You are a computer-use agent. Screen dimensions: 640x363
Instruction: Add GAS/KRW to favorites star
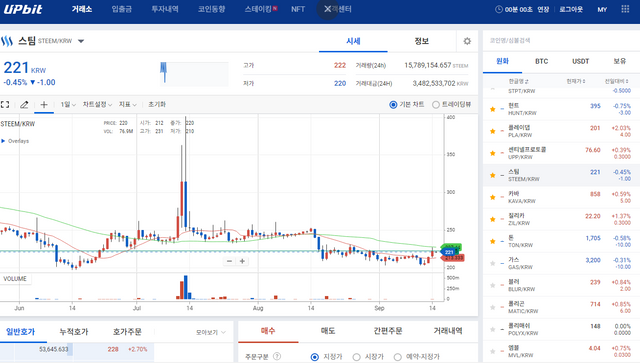coord(493,263)
